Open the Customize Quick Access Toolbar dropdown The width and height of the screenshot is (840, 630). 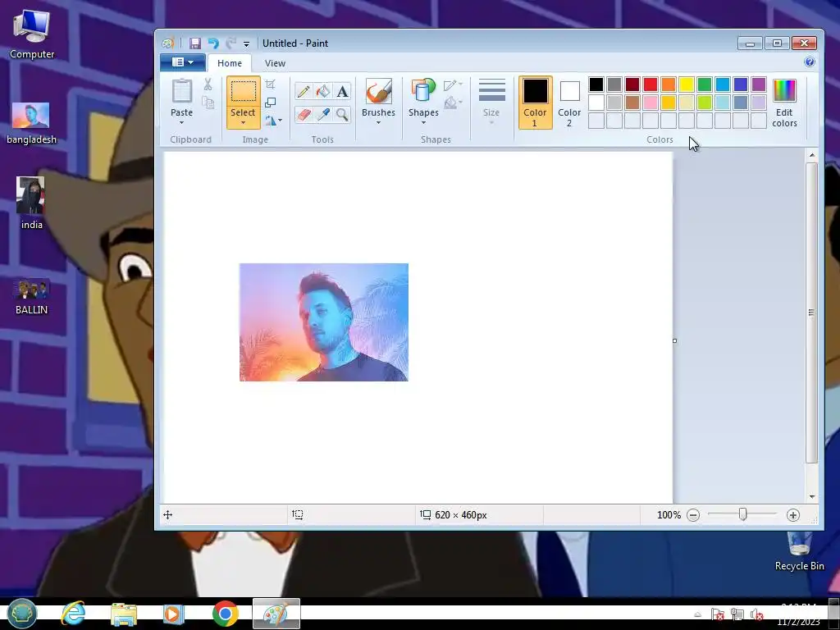(246, 44)
